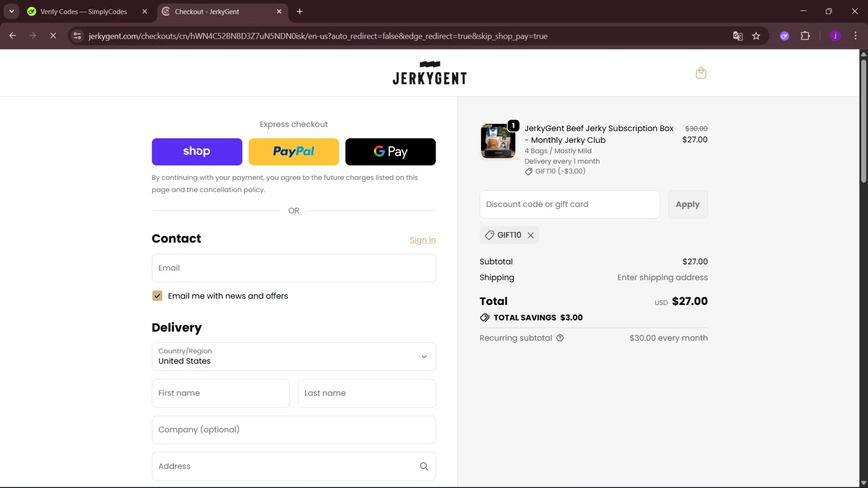Click the browser back arrow
Viewport: 868px width, 488px height.
(x=12, y=36)
